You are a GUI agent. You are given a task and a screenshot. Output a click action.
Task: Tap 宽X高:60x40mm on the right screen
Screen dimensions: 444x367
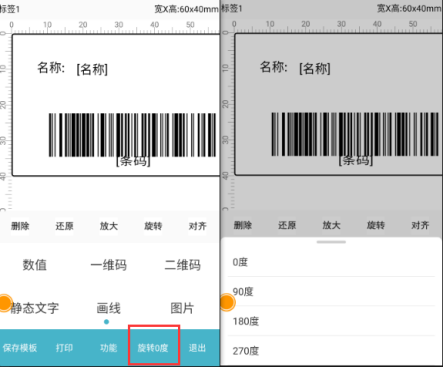pyautogui.click(x=409, y=8)
